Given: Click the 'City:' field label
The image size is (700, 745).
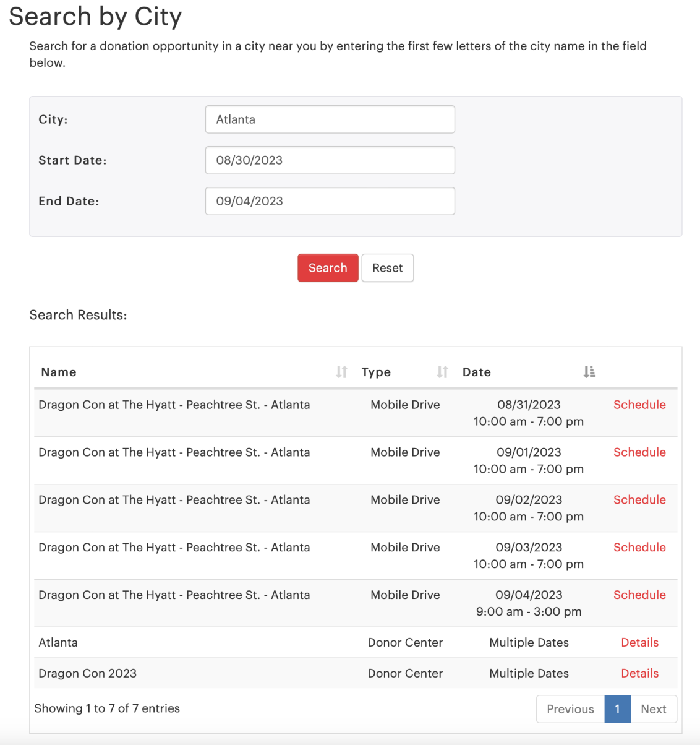Looking at the screenshot, I should point(53,119).
